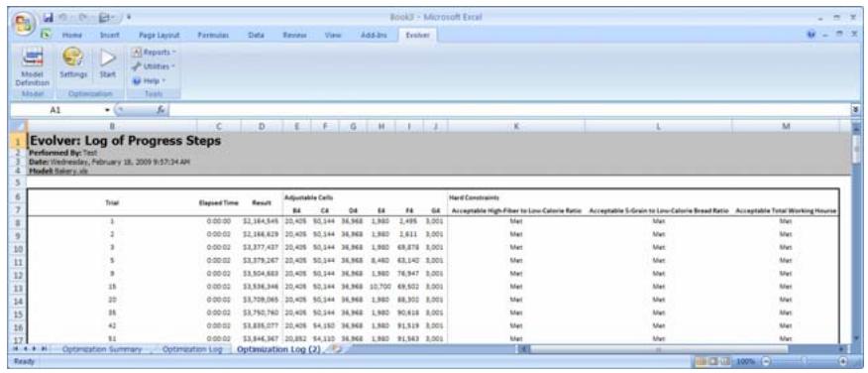Click the horizontal scrollbar thumb
This screenshot has width=868, height=373.
pos(660,350)
